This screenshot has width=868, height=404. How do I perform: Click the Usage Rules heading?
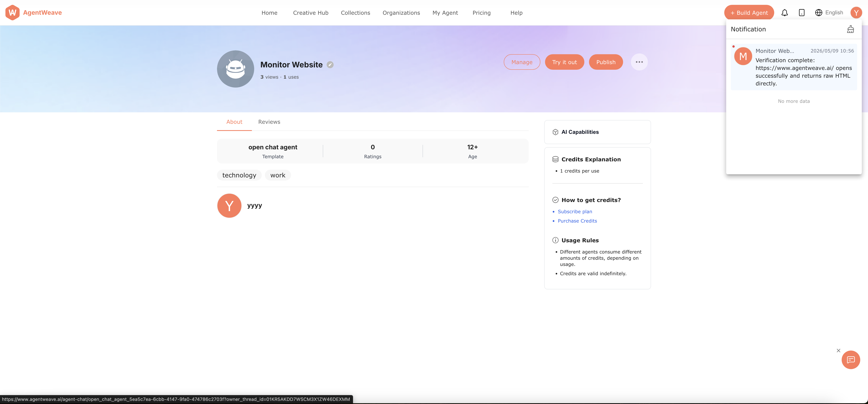(580, 240)
